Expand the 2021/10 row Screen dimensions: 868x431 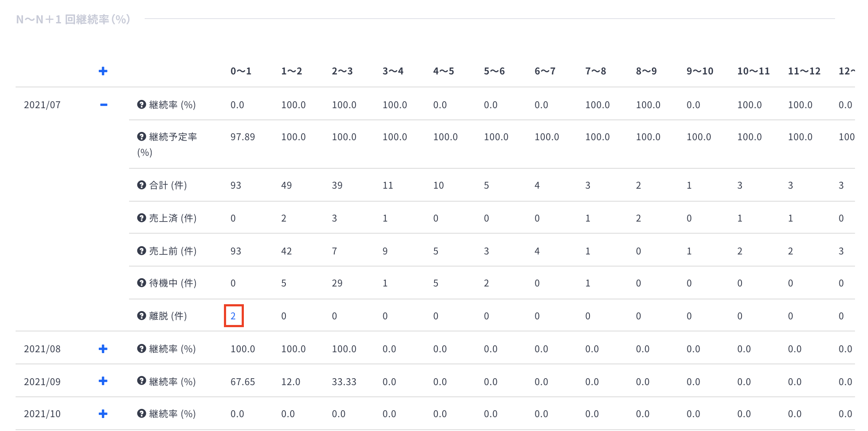tap(103, 414)
